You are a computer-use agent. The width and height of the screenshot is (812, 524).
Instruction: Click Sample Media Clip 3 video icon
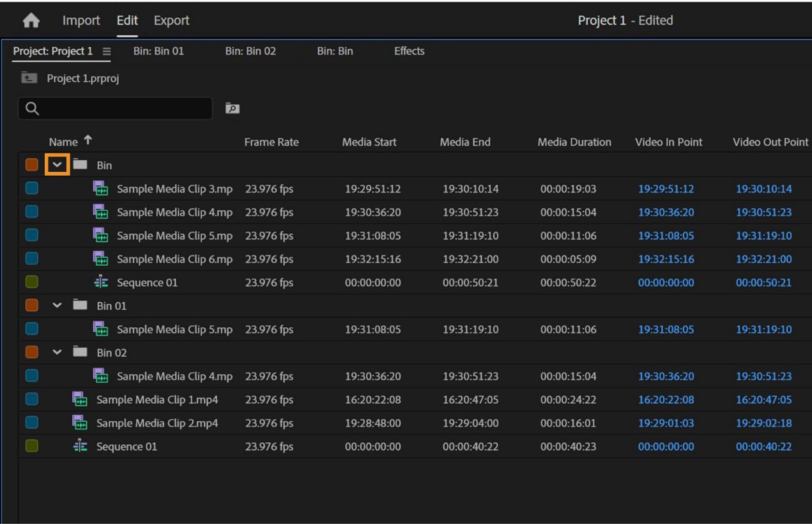click(x=100, y=189)
